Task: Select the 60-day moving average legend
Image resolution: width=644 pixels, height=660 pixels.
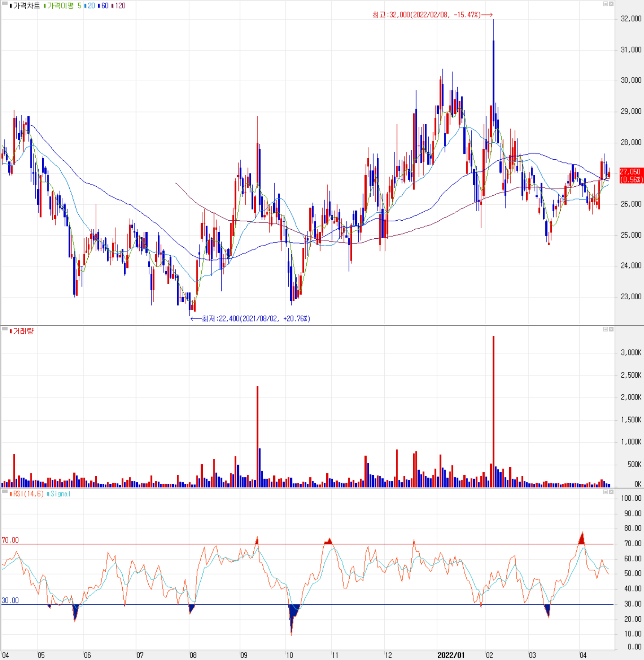Action: 104,6
